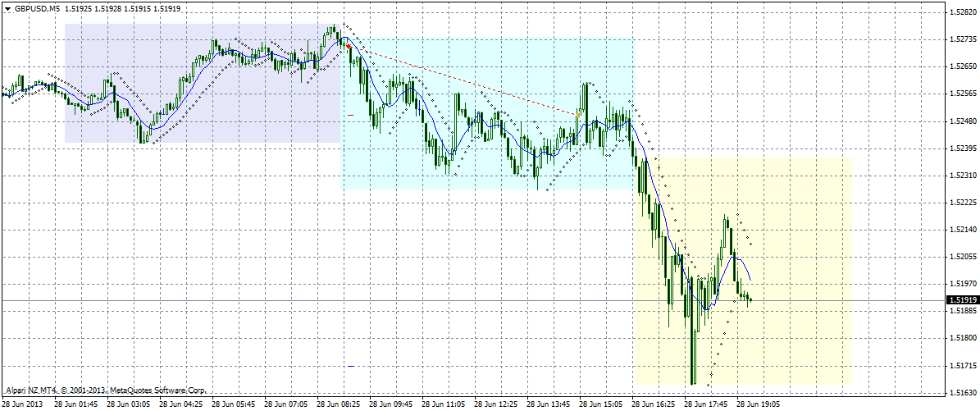Click the 1.51630 price scale label
Viewport: 980px width, 411px height.
[963, 393]
